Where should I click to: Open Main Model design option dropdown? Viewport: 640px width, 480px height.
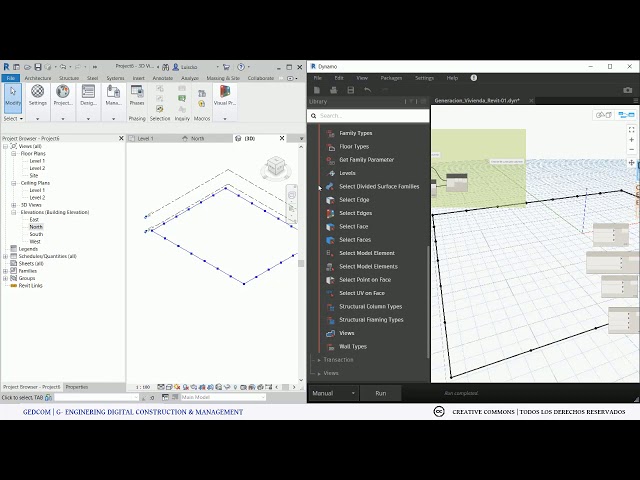223,397
